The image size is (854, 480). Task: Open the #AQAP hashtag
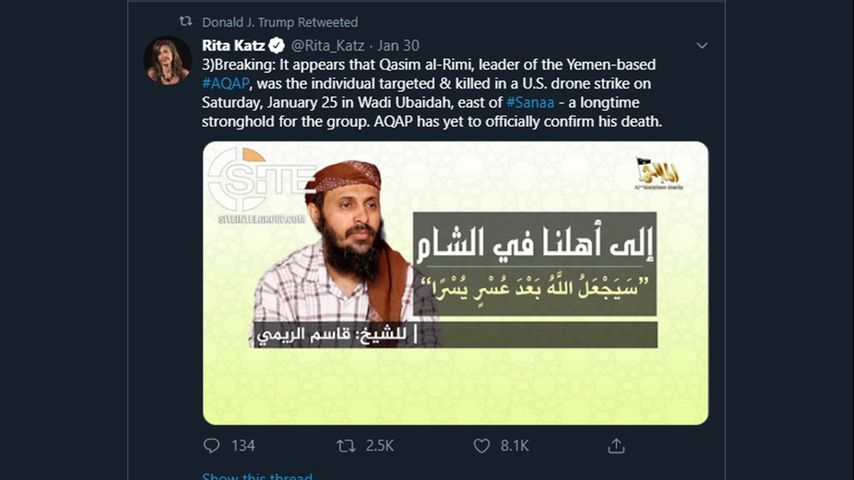coord(223,83)
